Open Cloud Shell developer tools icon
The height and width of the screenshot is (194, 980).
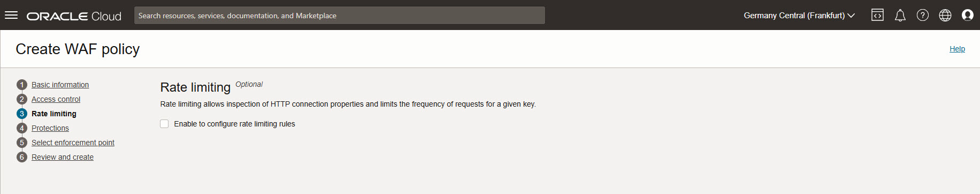click(x=877, y=15)
